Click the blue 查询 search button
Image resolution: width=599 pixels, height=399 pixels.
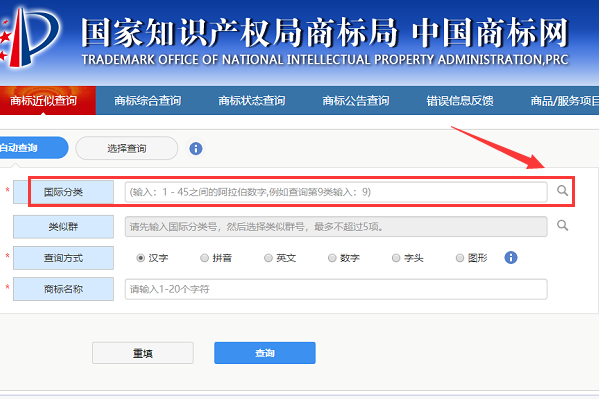point(265,353)
